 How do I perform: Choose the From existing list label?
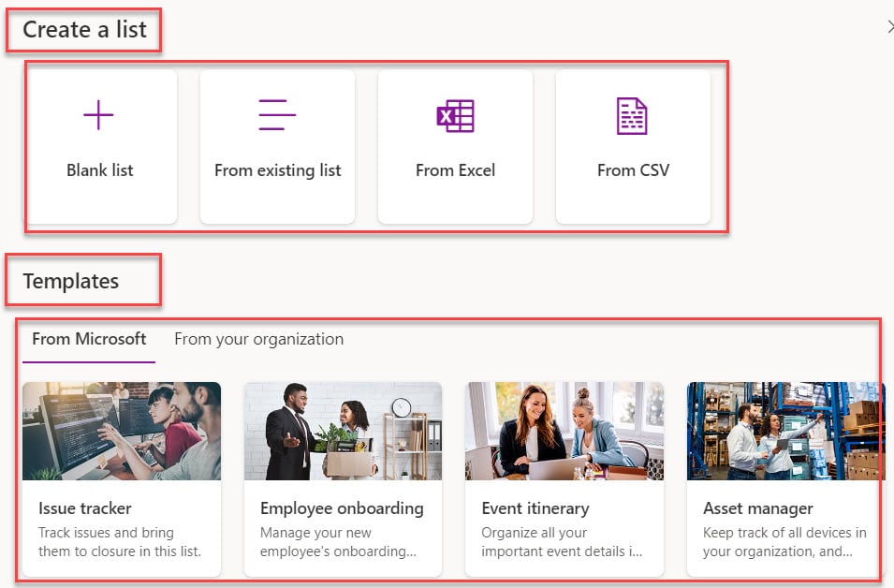(278, 170)
